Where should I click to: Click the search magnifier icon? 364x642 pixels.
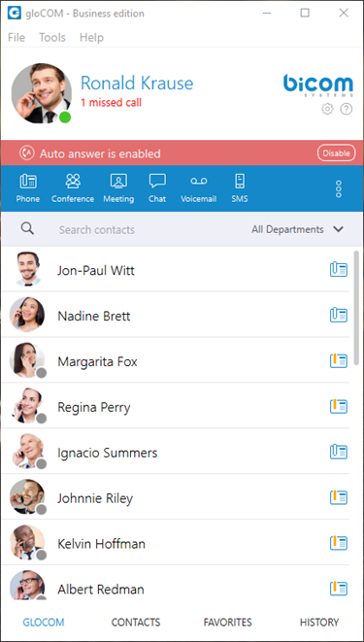[27, 229]
